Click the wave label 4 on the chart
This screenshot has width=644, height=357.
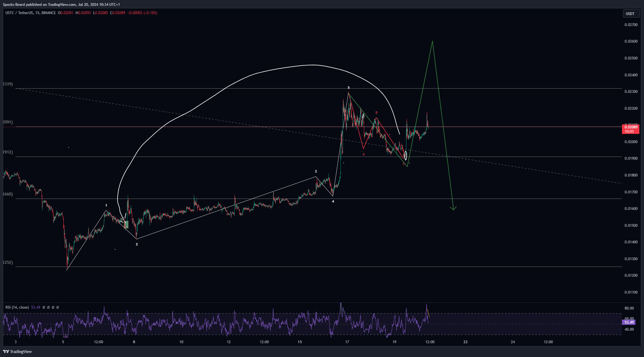[x=333, y=201]
